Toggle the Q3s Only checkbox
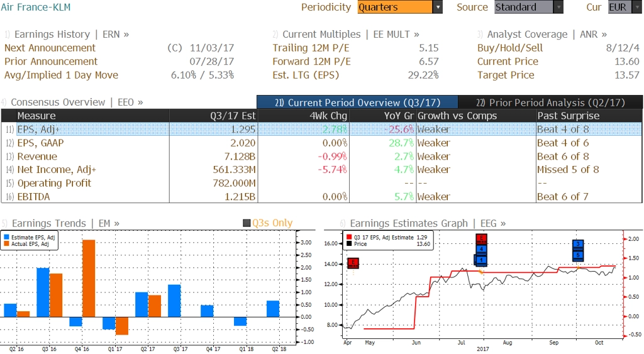The image size is (644, 354). click(247, 223)
